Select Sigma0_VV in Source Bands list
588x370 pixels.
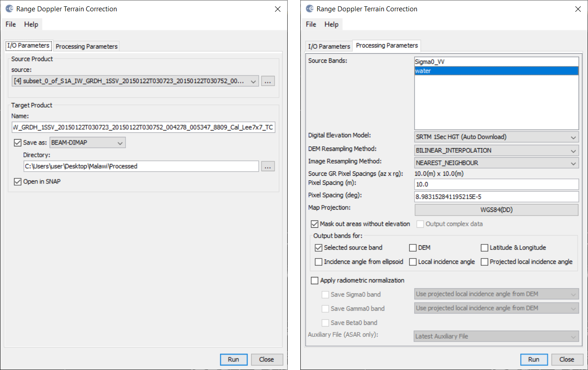click(496, 62)
